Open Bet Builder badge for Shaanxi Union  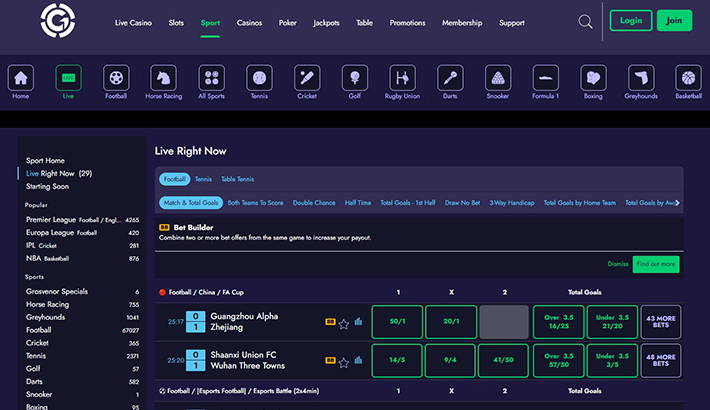click(330, 360)
